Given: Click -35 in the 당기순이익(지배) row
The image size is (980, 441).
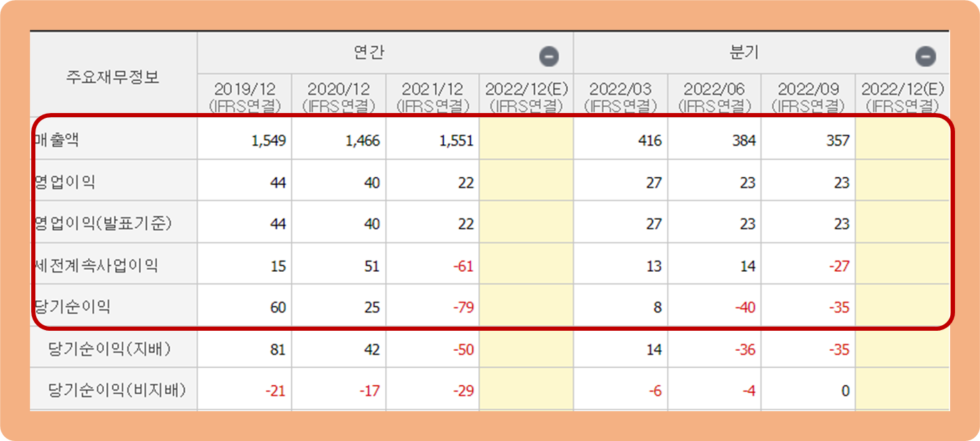Looking at the screenshot, I should (x=839, y=350).
